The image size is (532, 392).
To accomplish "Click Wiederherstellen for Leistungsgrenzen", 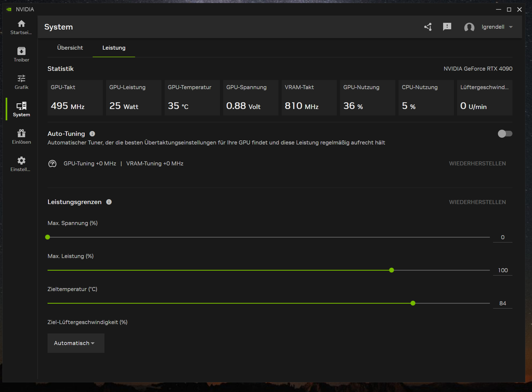I will pos(477,202).
